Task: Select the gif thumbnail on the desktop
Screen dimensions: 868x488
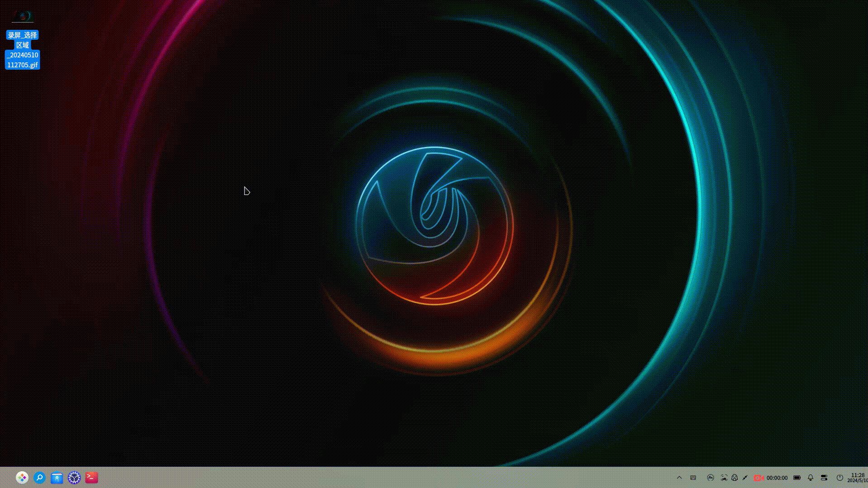Action: point(23,17)
